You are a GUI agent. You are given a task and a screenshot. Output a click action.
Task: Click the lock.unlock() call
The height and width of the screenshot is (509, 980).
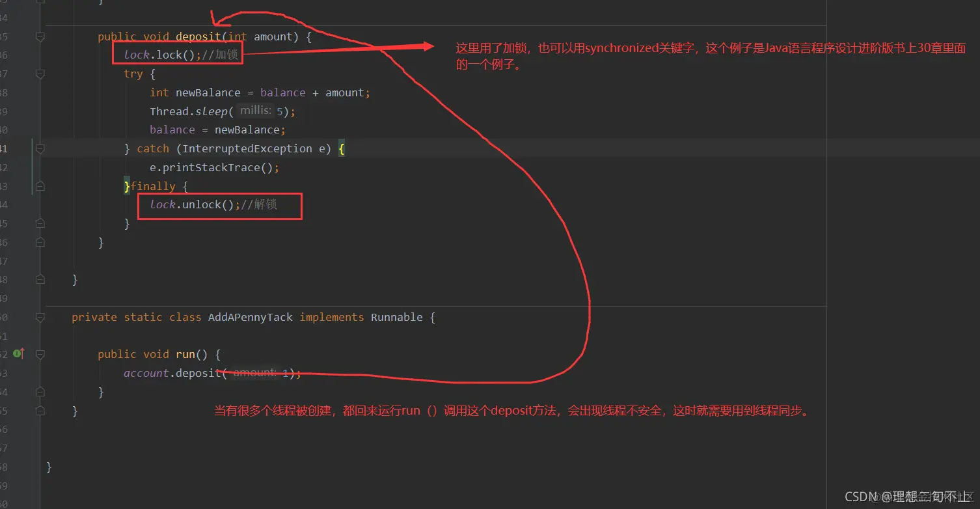(x=191, y=204)
